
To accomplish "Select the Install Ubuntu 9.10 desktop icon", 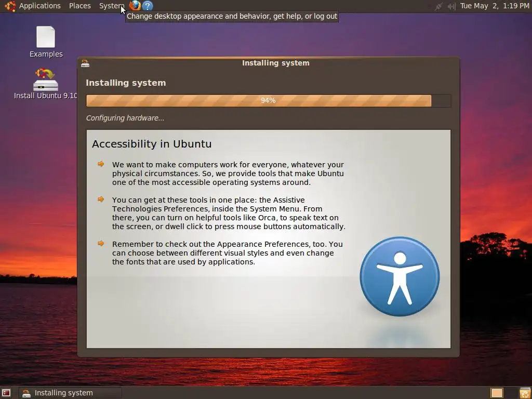I will click(46, 84).
